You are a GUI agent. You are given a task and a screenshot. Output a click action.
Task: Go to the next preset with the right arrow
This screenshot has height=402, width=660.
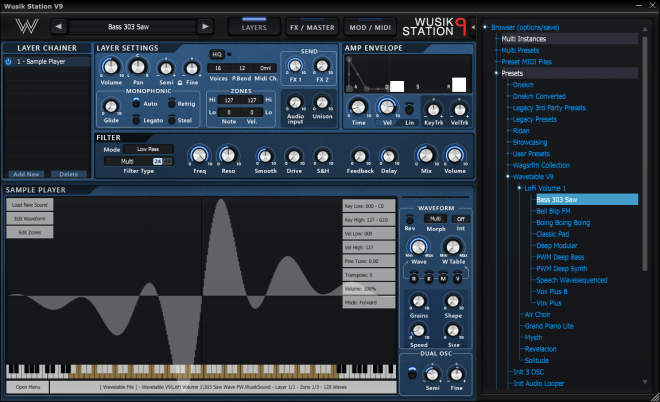[205, 27]
